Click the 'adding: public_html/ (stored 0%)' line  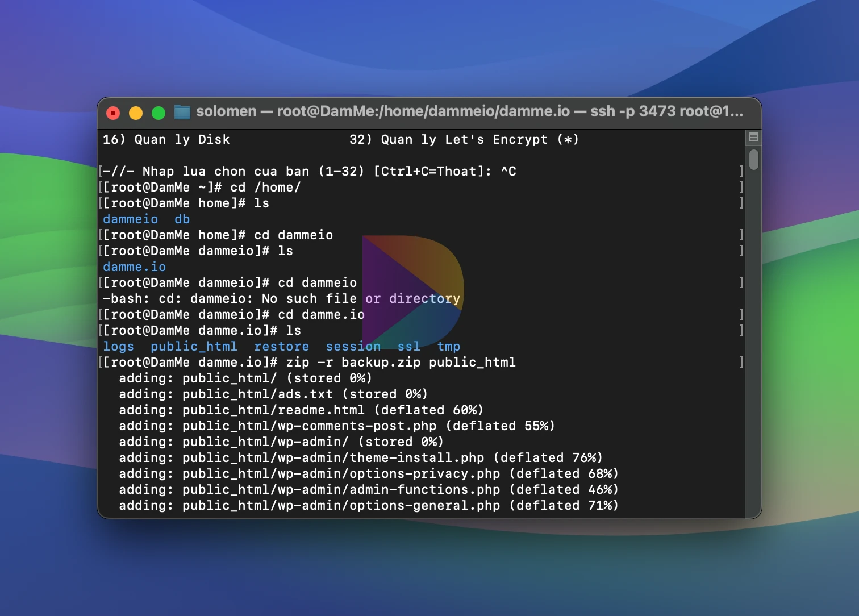point(245,378)
